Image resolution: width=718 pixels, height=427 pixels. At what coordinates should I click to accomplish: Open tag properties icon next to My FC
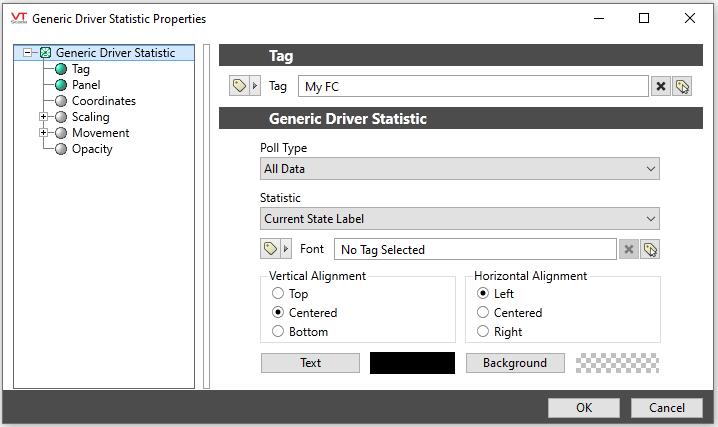coord(682,86)
